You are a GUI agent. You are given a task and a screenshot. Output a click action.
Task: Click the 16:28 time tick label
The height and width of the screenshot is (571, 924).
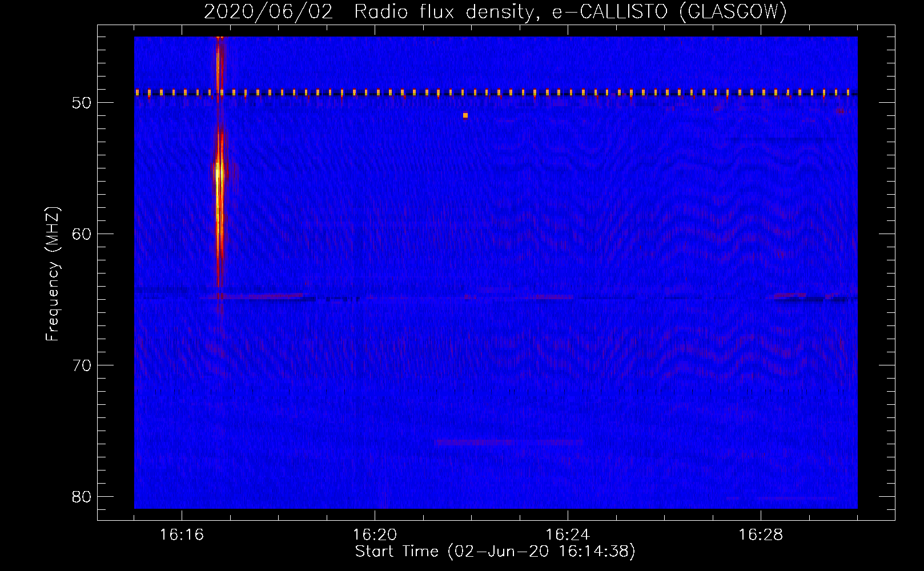pyautogui.click(x=761, y=534)
